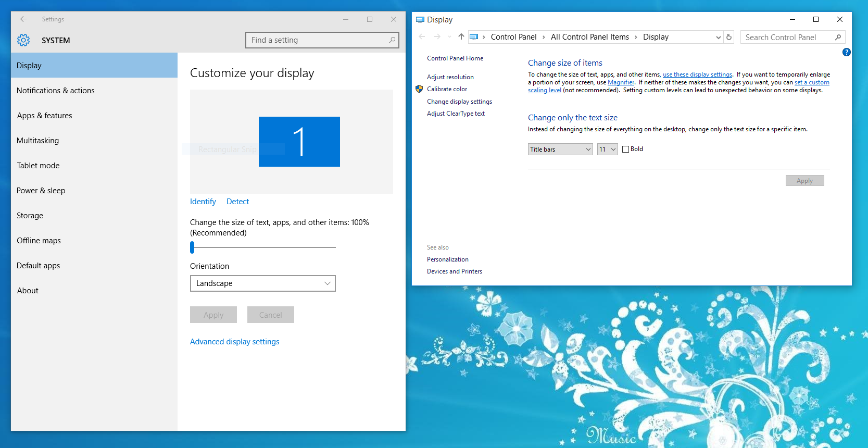Open Personalization under See also
This screenshot has height=448, width=868.
point(448,259)
